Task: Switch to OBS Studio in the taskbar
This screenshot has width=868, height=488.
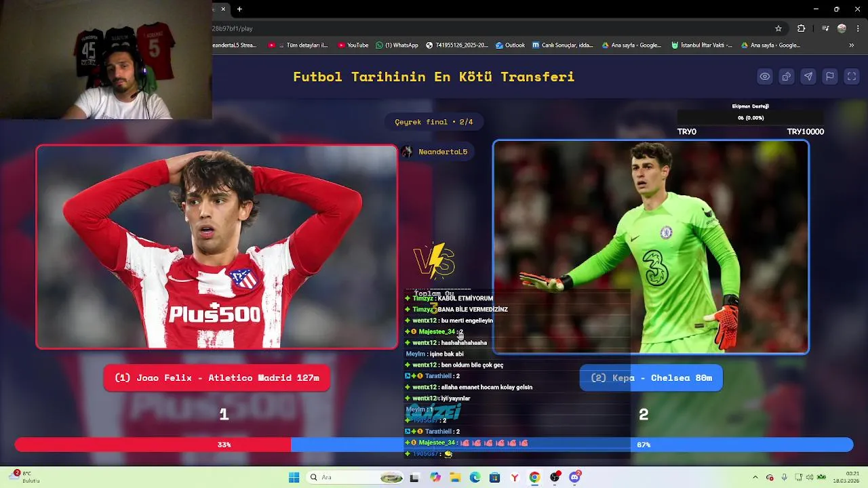Action: coord(555,477)
